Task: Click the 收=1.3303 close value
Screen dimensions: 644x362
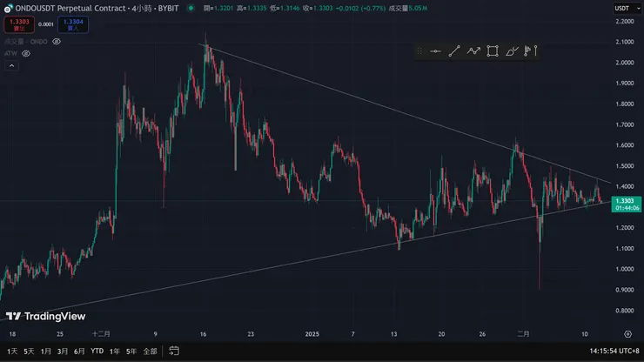Action: click(x=318, y=8)
